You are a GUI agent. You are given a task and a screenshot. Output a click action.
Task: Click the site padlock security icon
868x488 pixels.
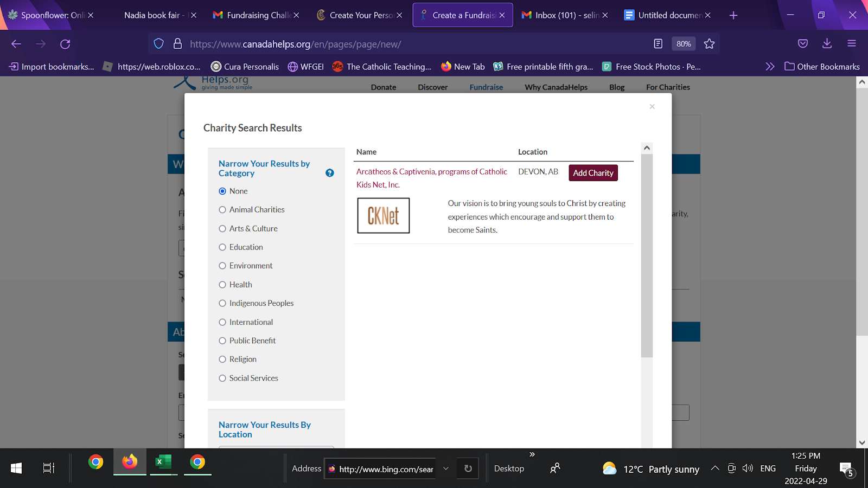177,44
